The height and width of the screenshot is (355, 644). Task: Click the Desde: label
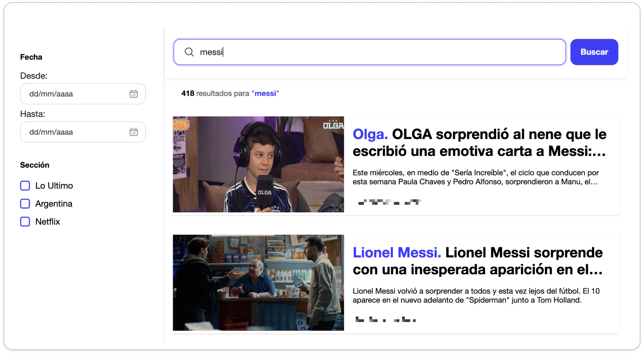(x=34, y=76)
